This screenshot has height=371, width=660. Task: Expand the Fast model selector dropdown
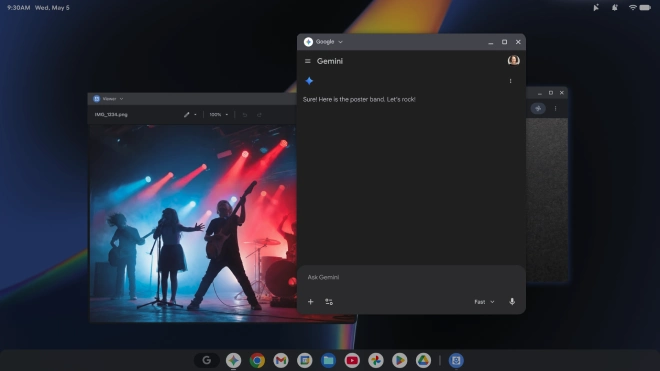tap(484, 302)
